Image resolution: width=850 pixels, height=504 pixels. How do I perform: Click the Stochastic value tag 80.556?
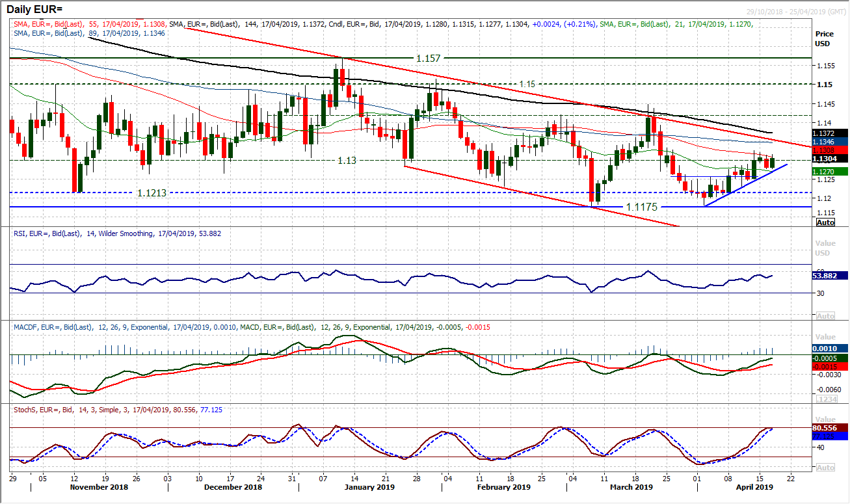pos(830,429)
